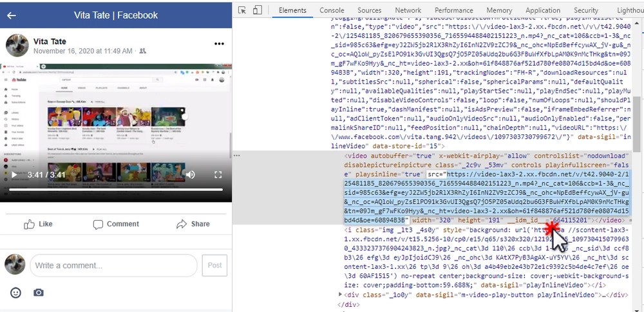The width and height of the screenshot is (644, 312).
Task: Toggle the device toolbar icon
Action: (x=257, y=10)
